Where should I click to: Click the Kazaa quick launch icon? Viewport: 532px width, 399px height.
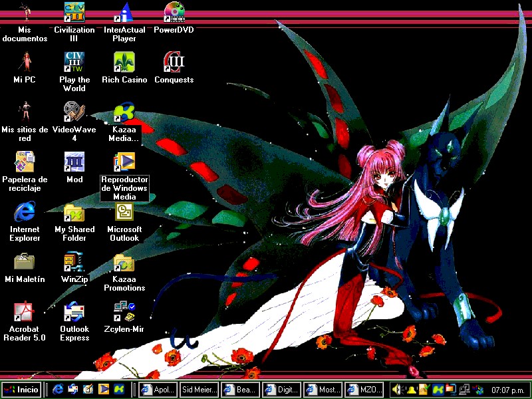click(x=118, y=389)
